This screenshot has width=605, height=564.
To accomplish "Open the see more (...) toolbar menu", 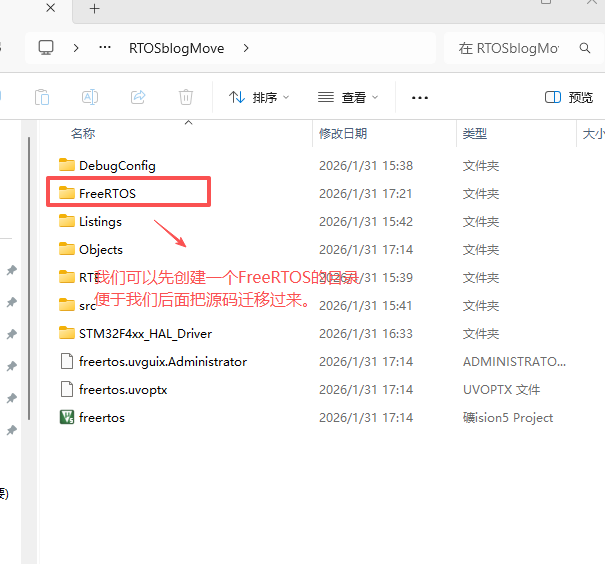I will click(x=420, y=97).
